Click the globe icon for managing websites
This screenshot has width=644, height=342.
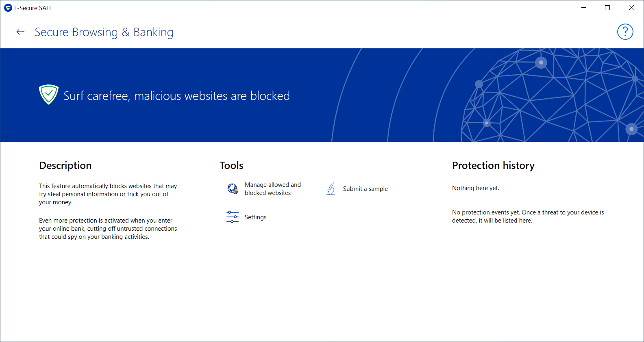233,189
